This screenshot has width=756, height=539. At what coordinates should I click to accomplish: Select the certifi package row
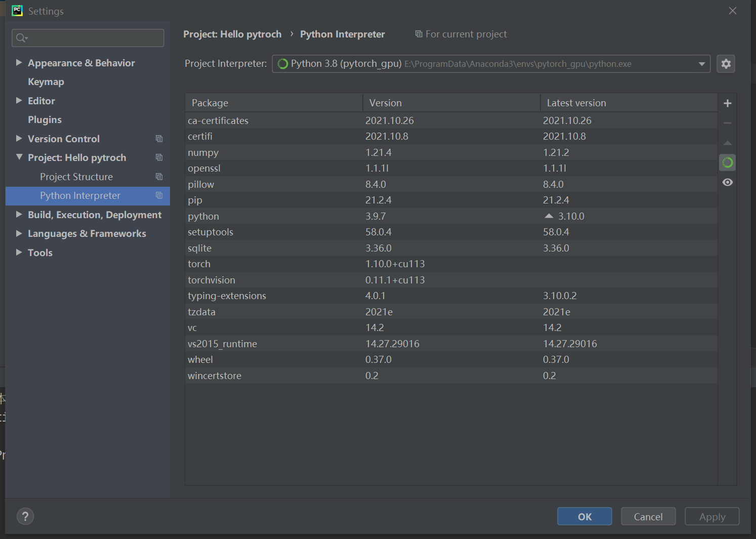pos(451,136)
